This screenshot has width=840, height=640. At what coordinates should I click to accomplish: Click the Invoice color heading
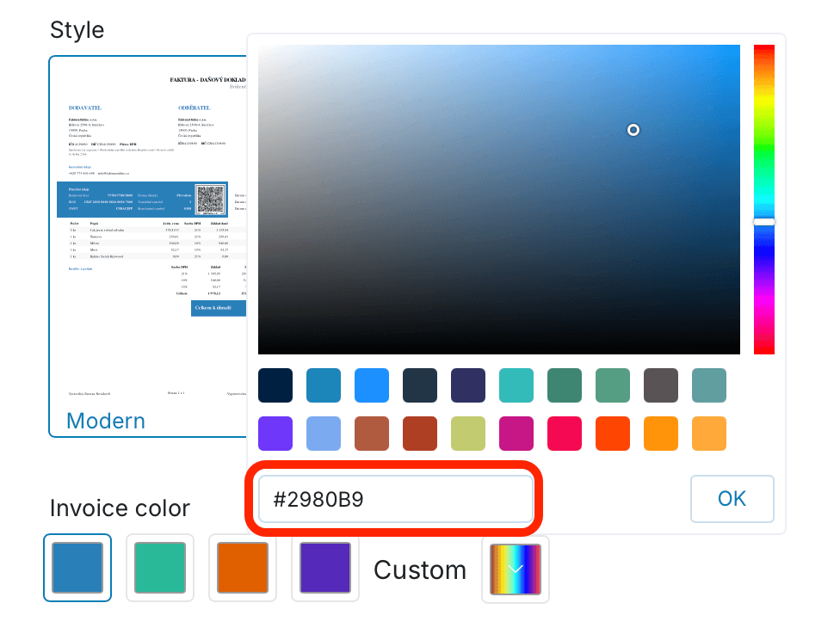pyautogui.click(x=120, y=508)
